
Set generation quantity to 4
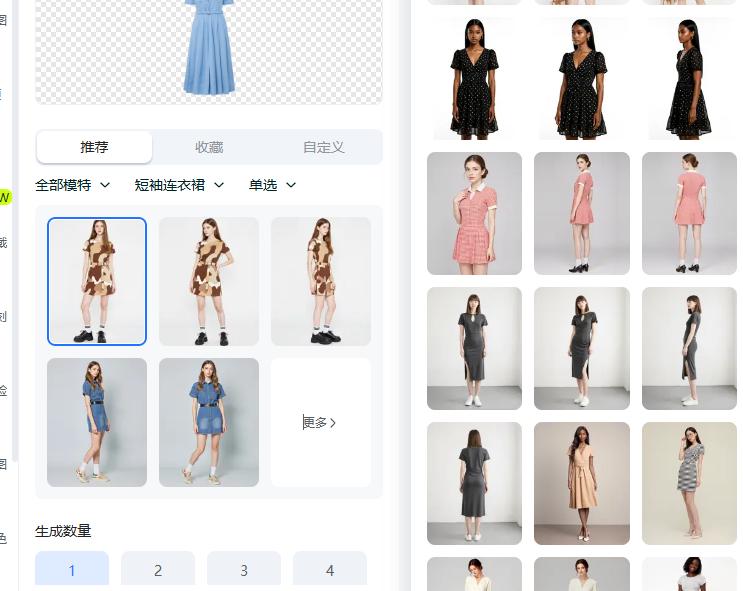point(330,569)
